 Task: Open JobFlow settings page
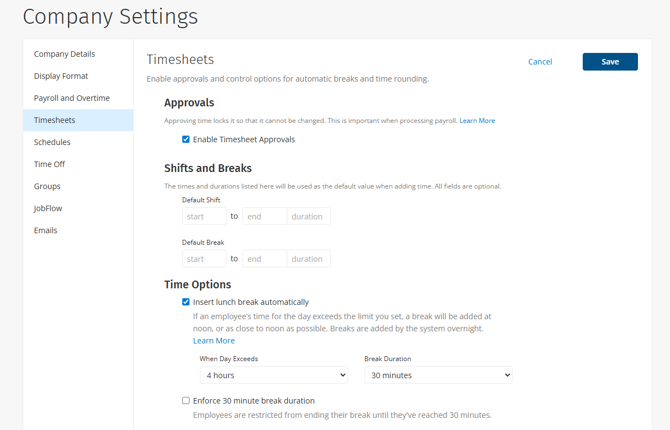click(48, 208)
